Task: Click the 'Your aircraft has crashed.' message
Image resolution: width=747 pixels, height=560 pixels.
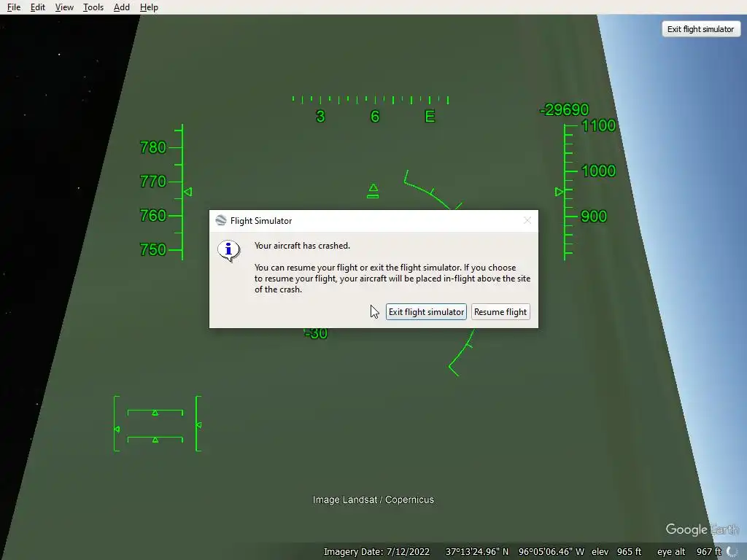Action: pyautogui.click(x=302, y=246)
